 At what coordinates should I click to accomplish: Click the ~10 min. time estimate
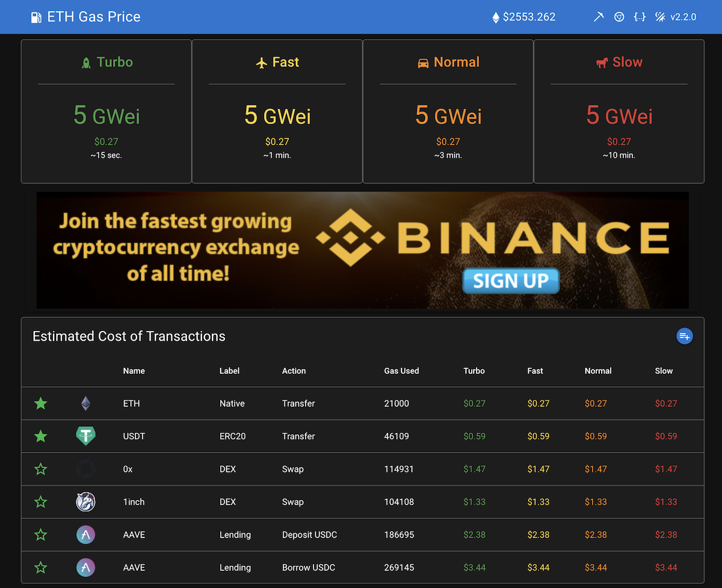coord(619,155)
